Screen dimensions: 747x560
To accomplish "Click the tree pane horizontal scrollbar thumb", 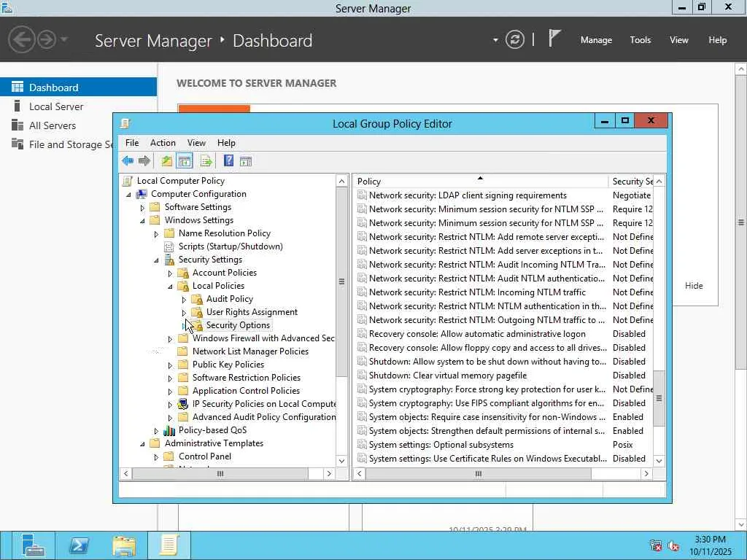I will click(x=220, y=474).
